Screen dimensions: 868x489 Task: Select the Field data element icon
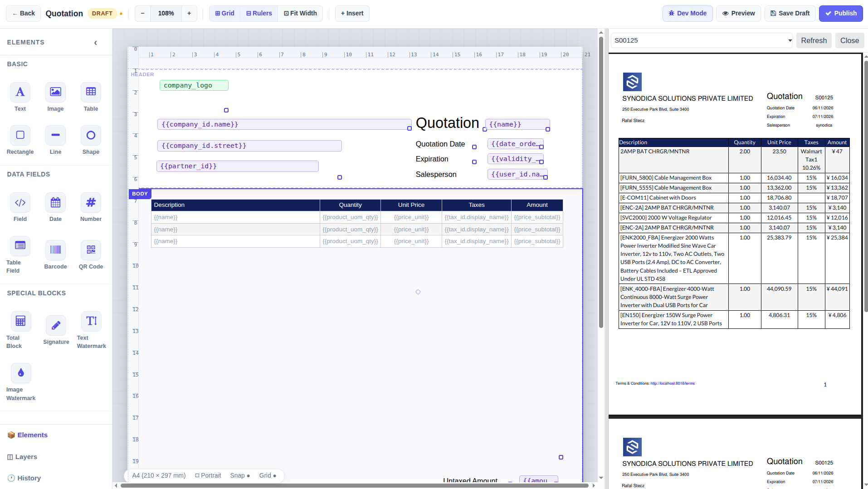pyautogui.click(x=20, y=202)
